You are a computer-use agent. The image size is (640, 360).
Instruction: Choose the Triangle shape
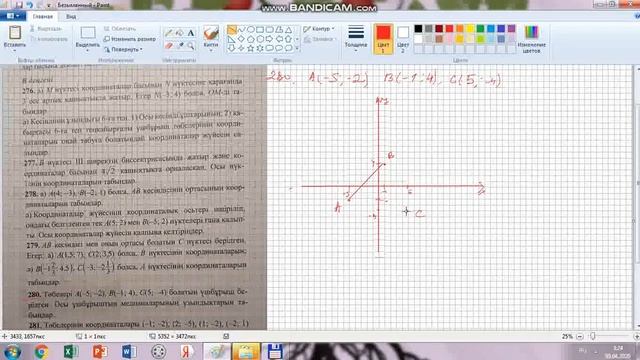pyautogui.click(x=289, y=30)
